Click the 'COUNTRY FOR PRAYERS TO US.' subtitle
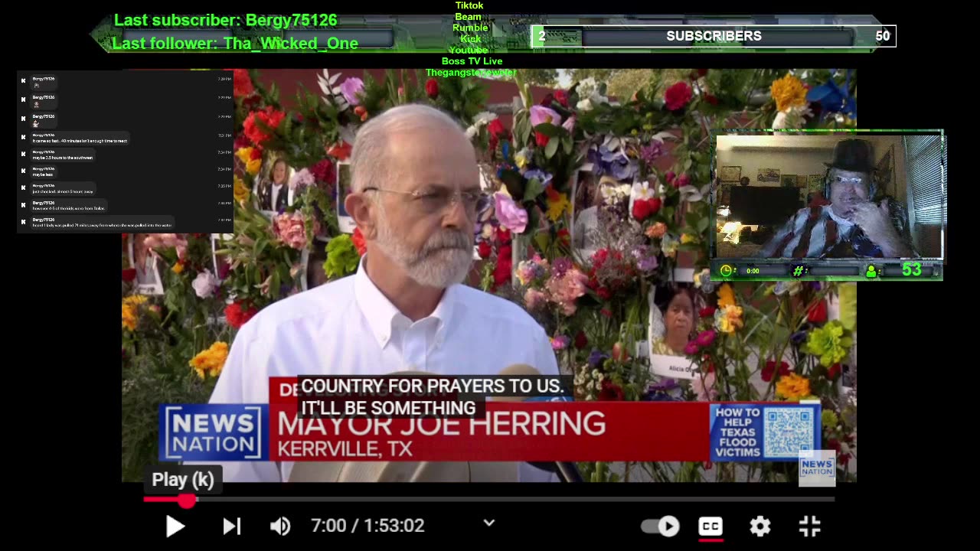This screenshot has height=551, width=980. pyautogui.click(x=433, y=386)
